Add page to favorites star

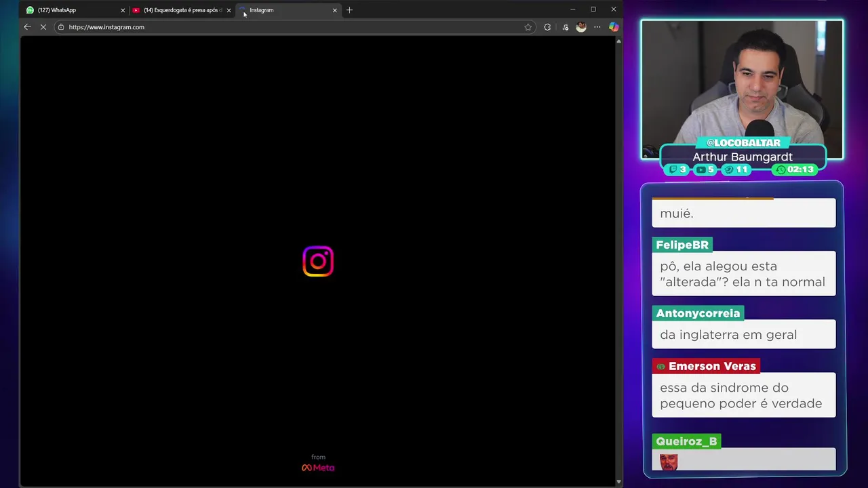pyautogui.click(x=528, y=27)
